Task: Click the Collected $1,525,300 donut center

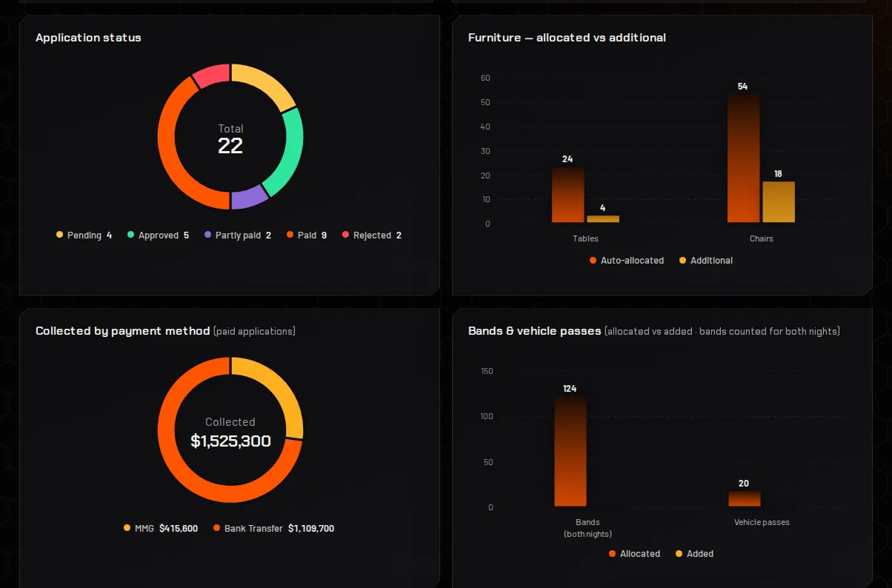Action: tap(230, 432)
